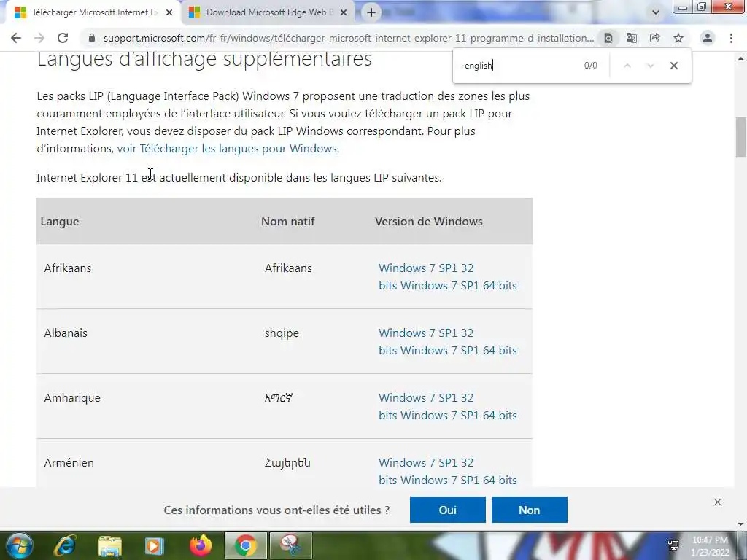The height and width of the screenshot is (560, 747).
Task: Answer Non to the feedback question
Action: point(530,510)
